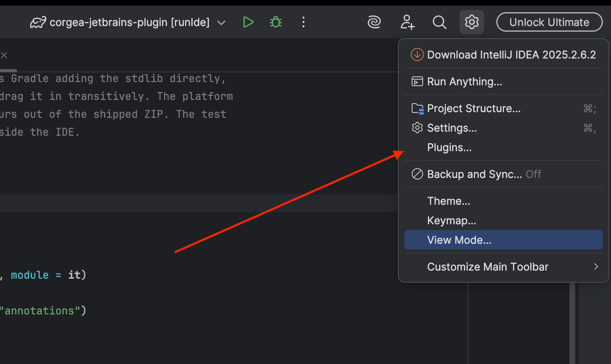Start debugging with the bug icon
Viewport: 611px width, 364px height.
[276, 22]
